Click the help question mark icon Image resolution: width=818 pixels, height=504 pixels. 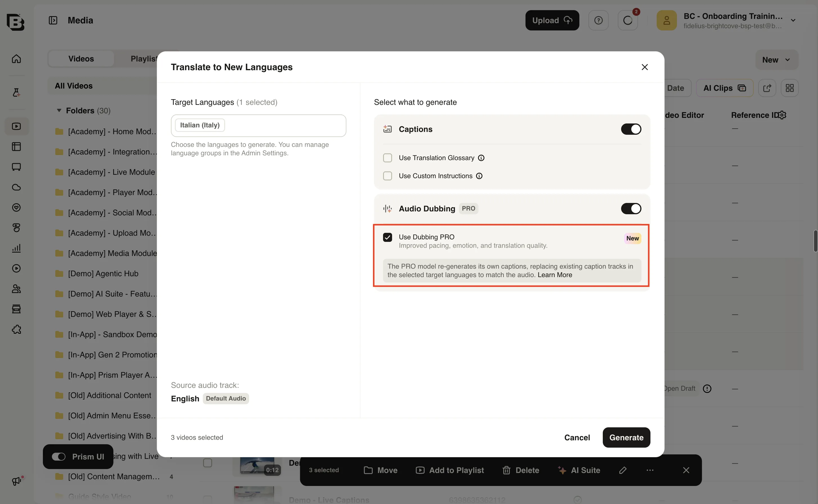pos(598,20)
